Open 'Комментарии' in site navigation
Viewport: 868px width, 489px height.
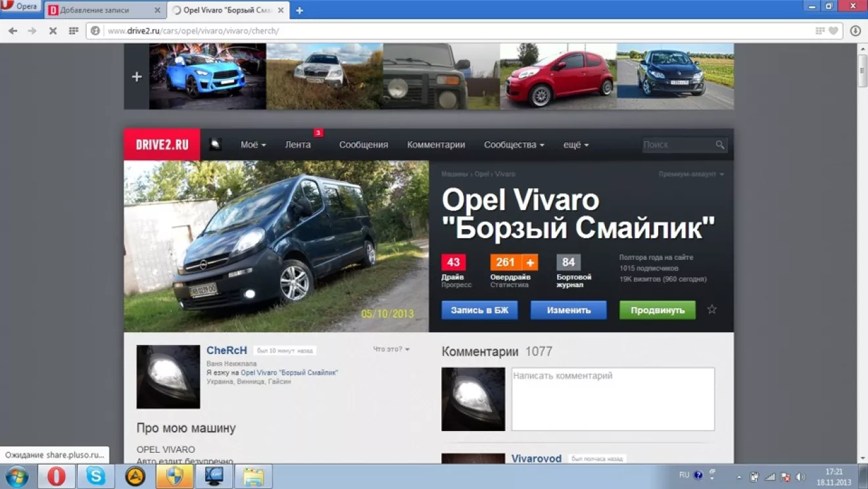[x=436, y=145]
